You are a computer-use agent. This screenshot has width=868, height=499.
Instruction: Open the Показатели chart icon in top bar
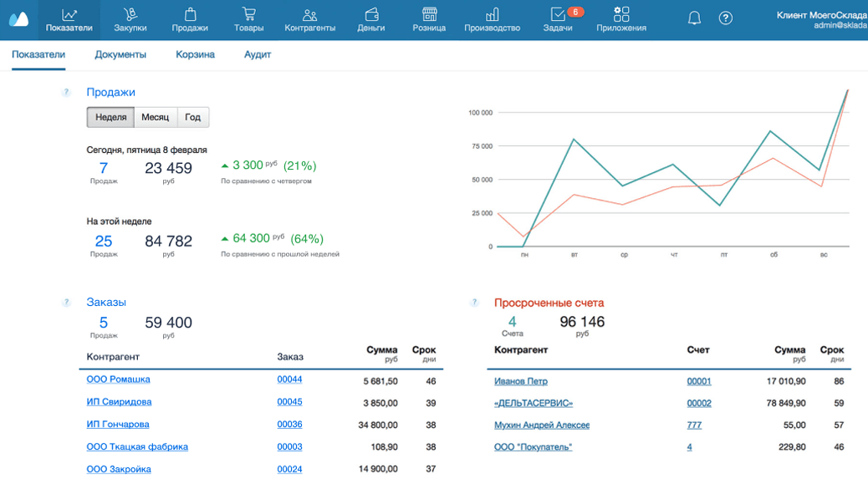coord(69,14)
